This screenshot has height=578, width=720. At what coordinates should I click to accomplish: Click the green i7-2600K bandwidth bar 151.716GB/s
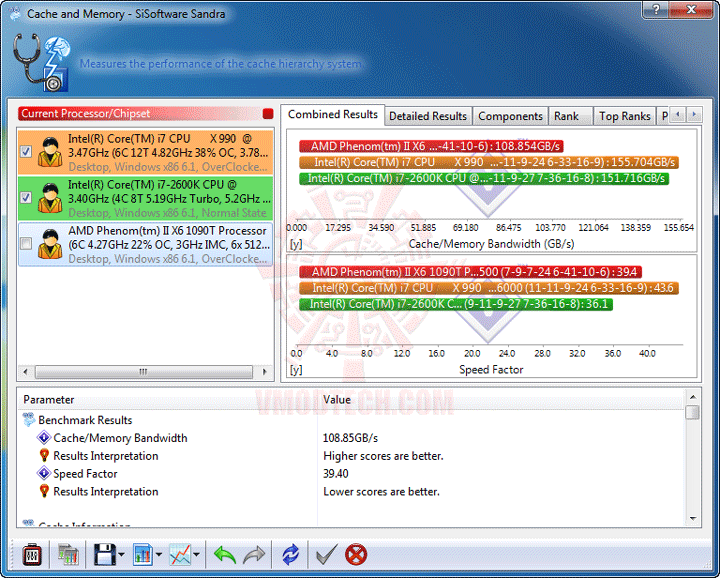[x=484, y=178]
